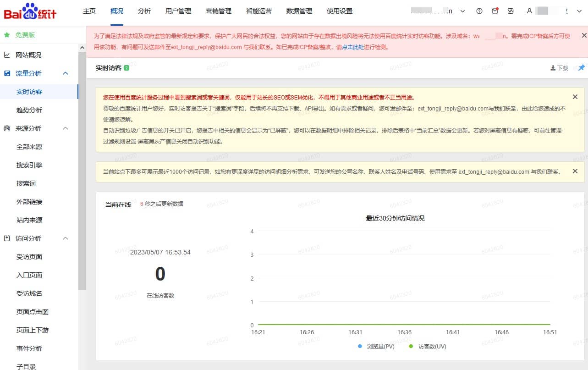Collapse the 流量分析 sidebar section
Image resolution: width=588 pixels, height=370 pixels.
click(66, 73)
